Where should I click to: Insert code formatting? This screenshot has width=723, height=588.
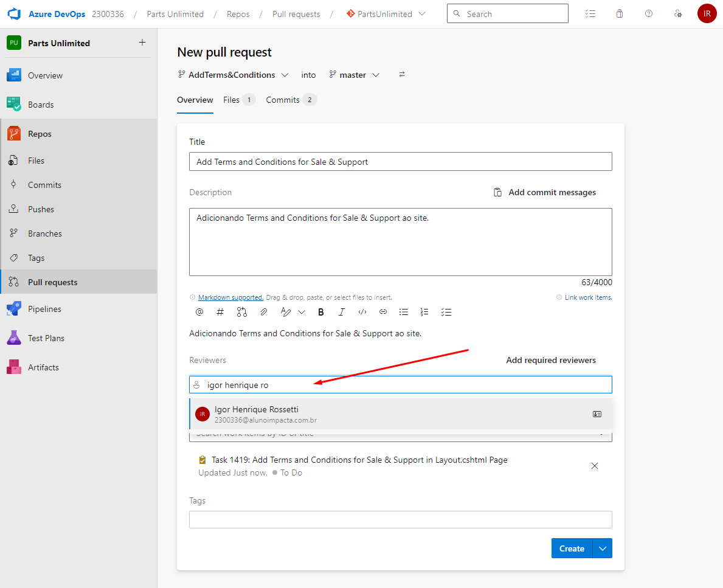[x=362, y=312]
